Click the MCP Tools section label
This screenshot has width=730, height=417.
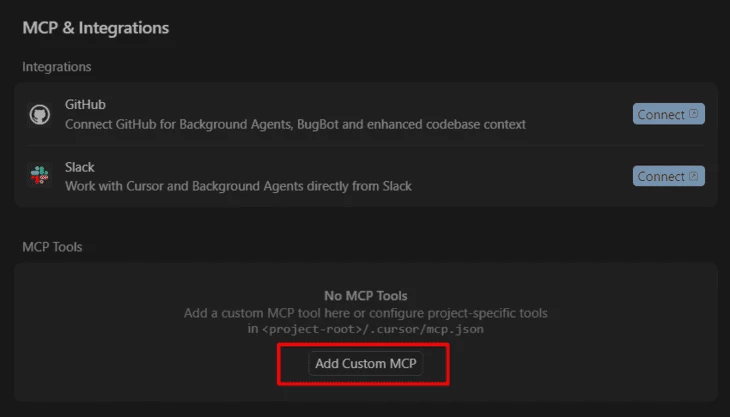click(52, 247)
